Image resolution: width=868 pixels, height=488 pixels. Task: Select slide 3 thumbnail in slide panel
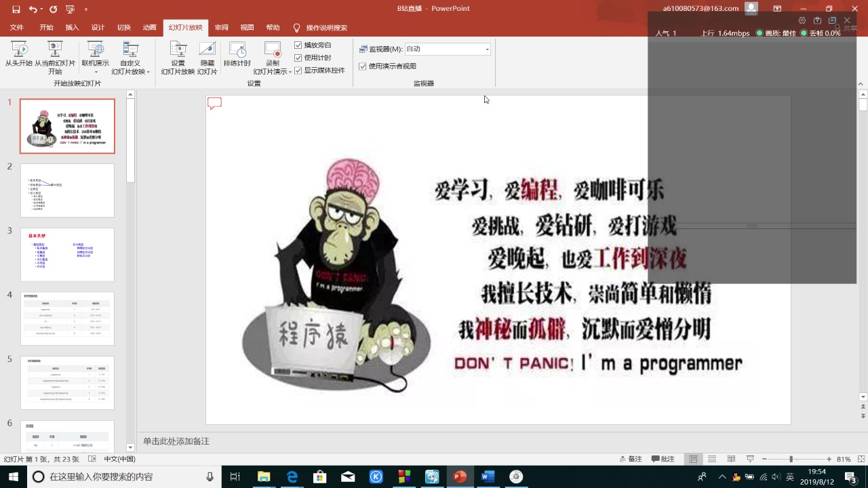(x=67, y=254)
